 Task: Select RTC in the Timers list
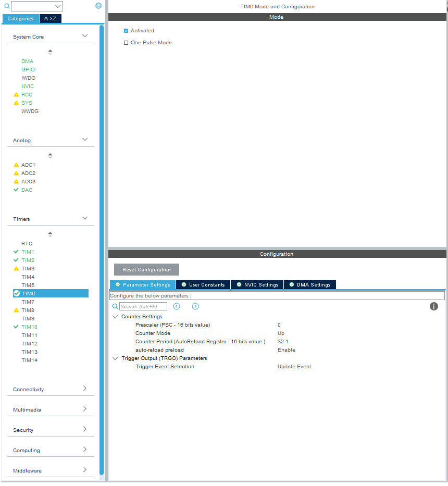point(27,244)
